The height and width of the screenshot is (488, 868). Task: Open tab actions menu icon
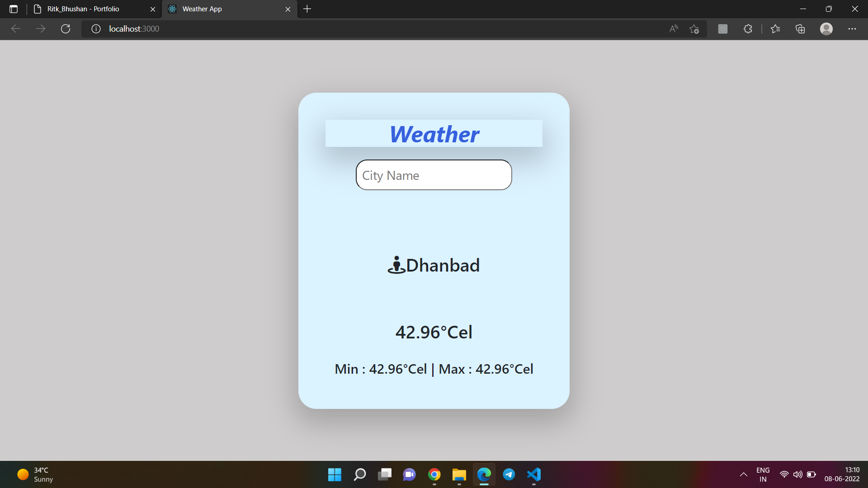point(14,9)
